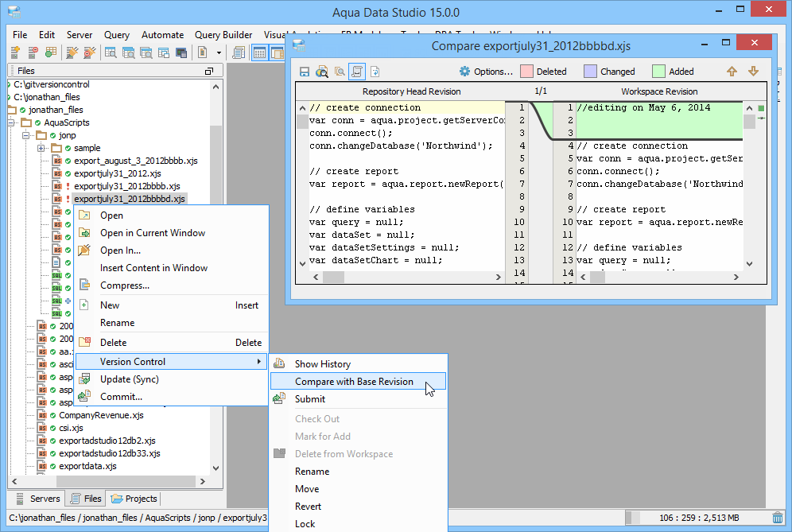The height and width of the screenshot is (532, 792).
Task: Click the find magnifier icon in Compare toolbar
Action: click(x=322, y=72)
